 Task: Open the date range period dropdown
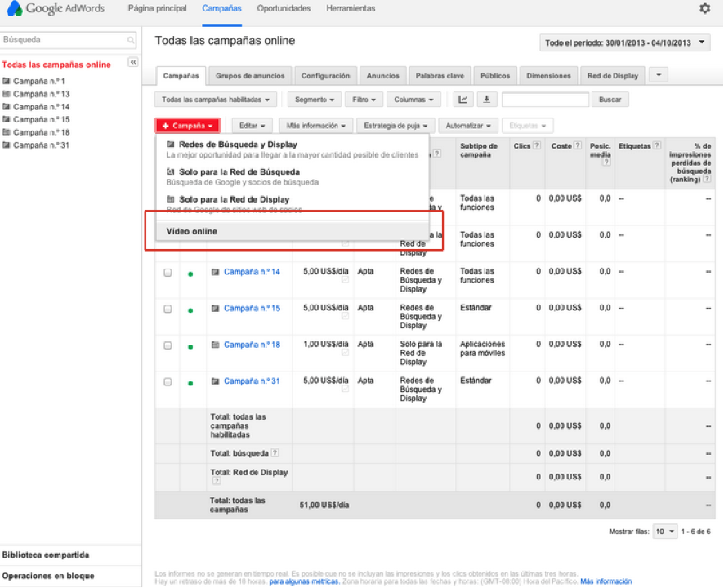(x=625, y=43)
